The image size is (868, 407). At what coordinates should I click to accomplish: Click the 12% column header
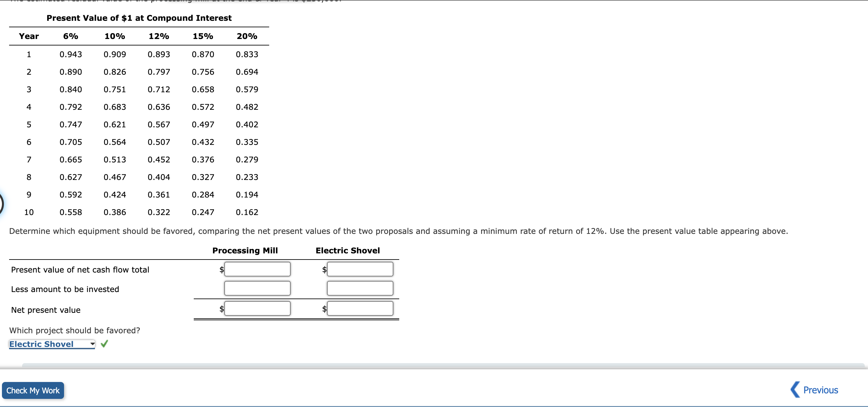pos(159,36)
